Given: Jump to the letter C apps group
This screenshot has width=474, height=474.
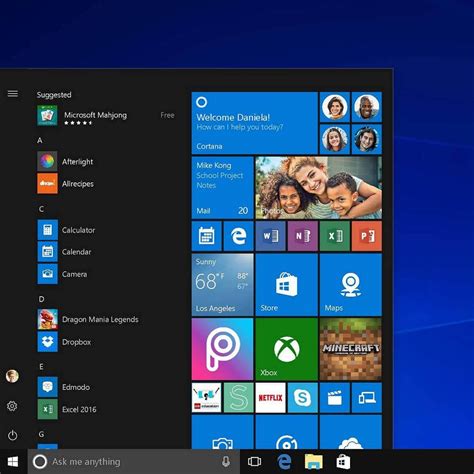Looking at the screenshot, I should pos(41,209).
